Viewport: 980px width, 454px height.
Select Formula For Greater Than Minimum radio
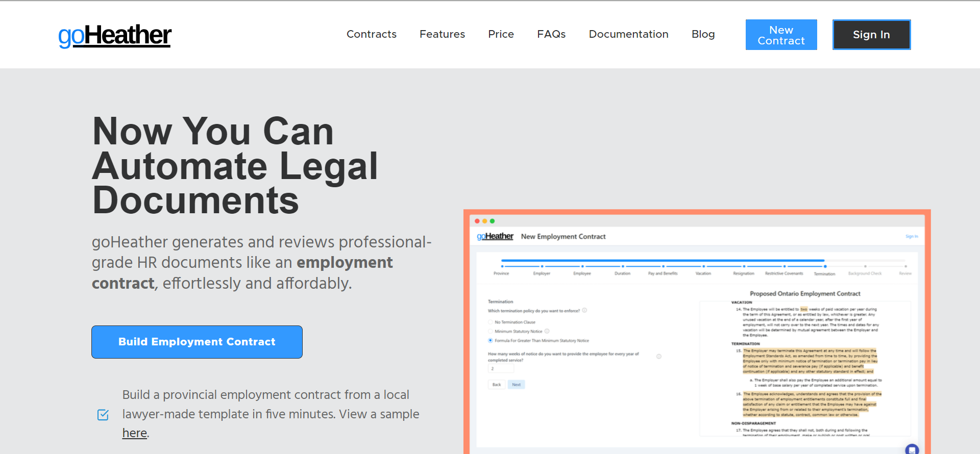coord(491,341)
